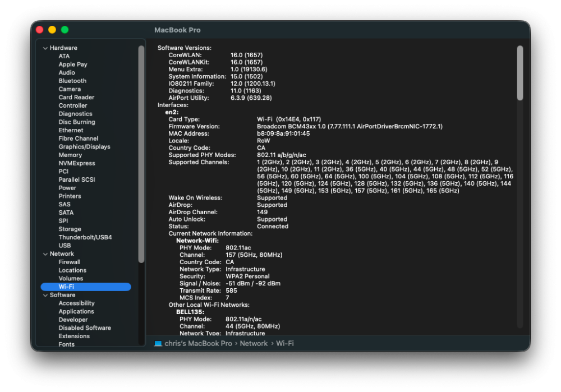Click the MAC address b8:09:8a:91:01:45

pos(283,134)
